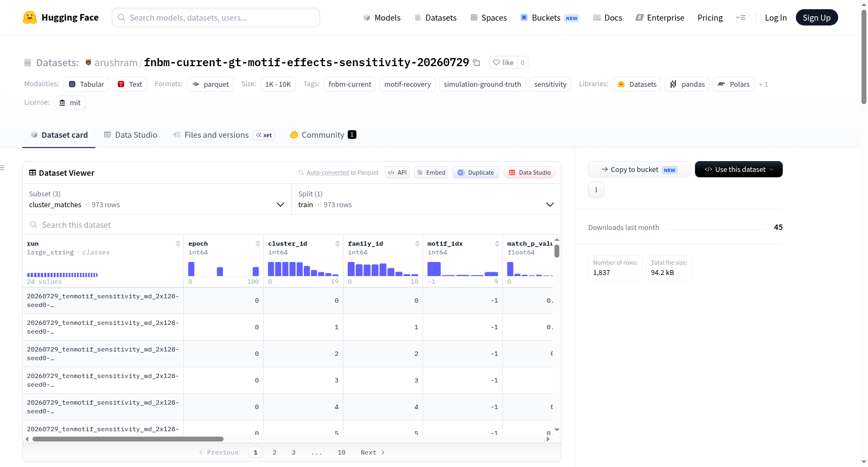
Task: Switch to the Dataset card tab
Action: (x=59, y=135)
